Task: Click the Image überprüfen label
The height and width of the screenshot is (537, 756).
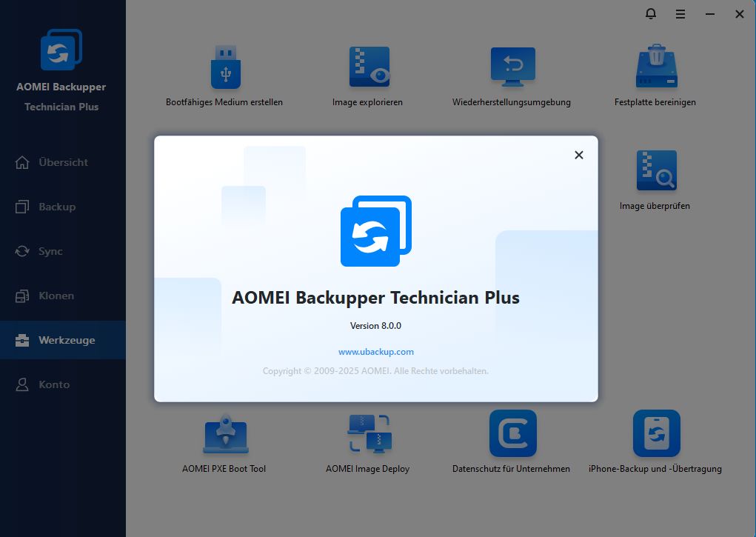Action: [655, 205]
